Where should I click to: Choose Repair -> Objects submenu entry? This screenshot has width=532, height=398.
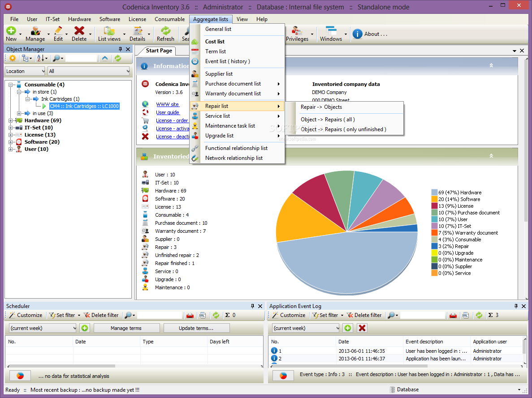[x=345, y=107]
